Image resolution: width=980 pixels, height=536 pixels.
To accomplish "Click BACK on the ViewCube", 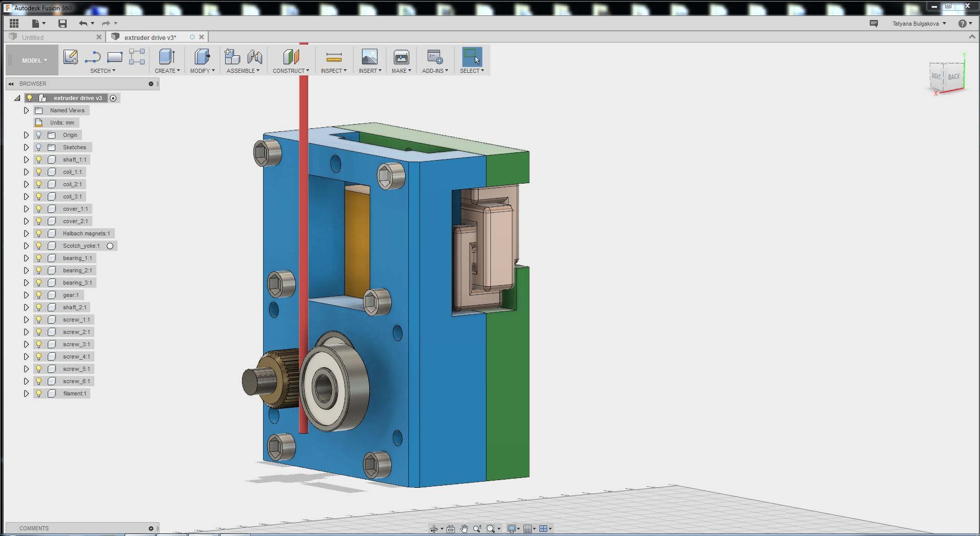I will [954, 76].
